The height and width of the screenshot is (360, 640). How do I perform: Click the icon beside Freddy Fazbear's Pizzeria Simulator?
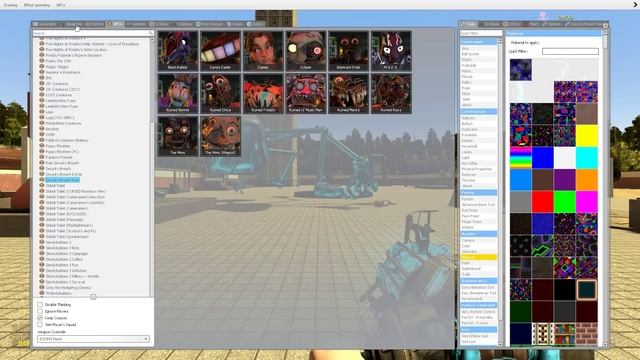[x=42, y=55]
